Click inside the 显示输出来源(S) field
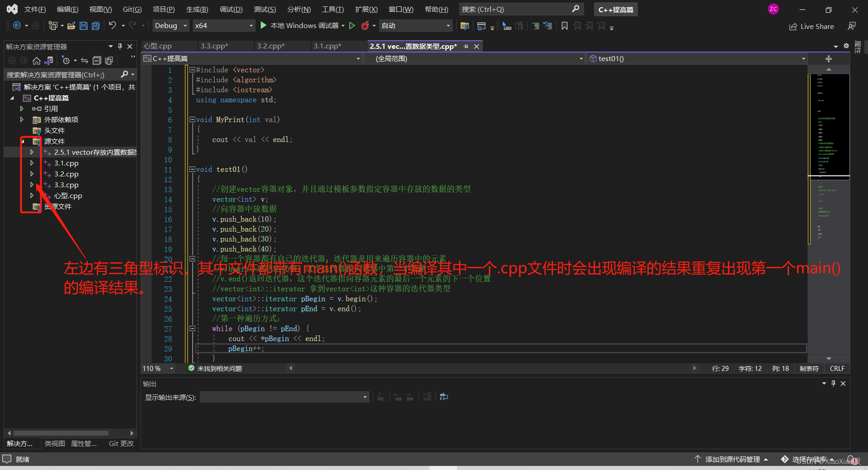 pos(284,397)
